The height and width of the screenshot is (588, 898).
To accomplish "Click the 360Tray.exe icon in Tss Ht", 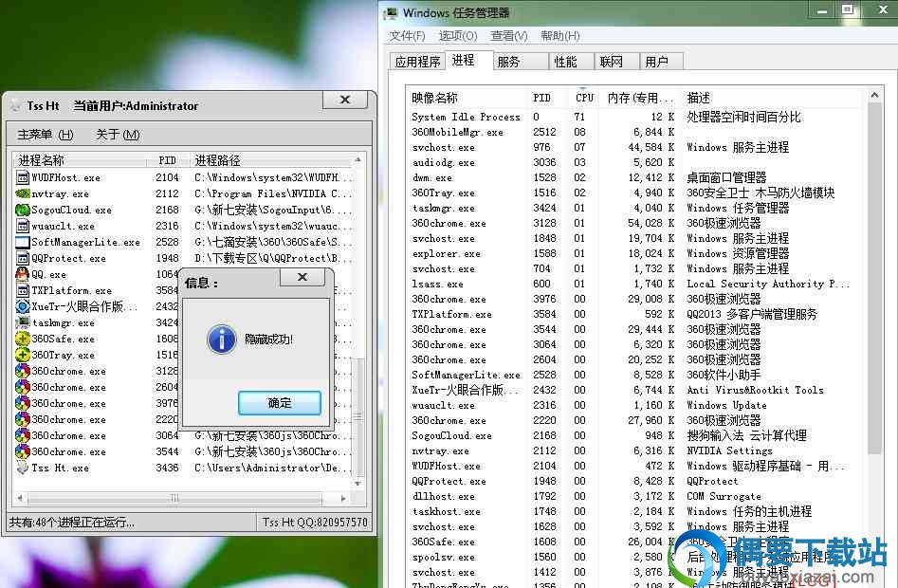I will pyautogui.click(x=23, y=355).
